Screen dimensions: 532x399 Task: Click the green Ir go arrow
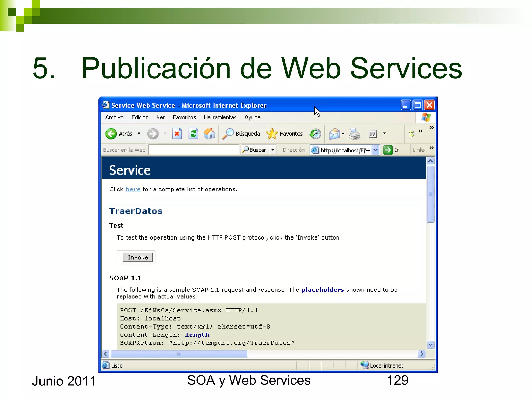pyautogui.click(x=388, y=150)
